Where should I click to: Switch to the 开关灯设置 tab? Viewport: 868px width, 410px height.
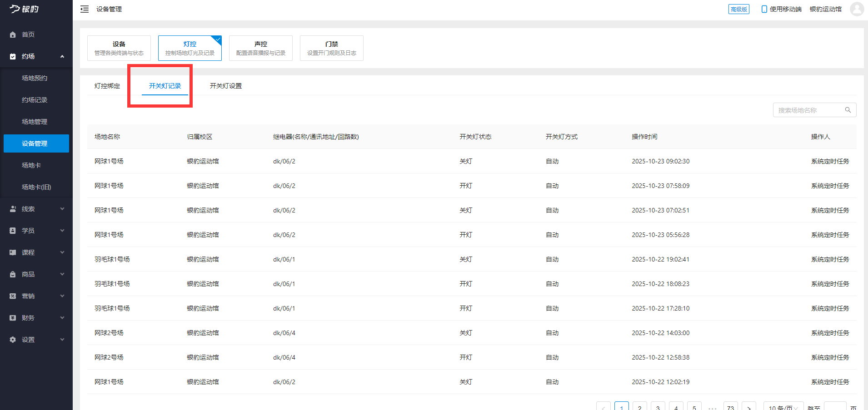[225, 86]
